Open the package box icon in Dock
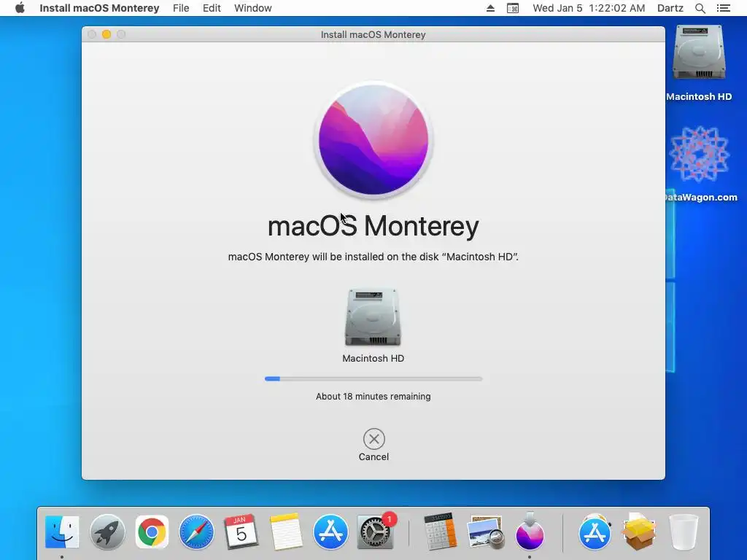The image size is (747, 560). click(x=639, y=532)
